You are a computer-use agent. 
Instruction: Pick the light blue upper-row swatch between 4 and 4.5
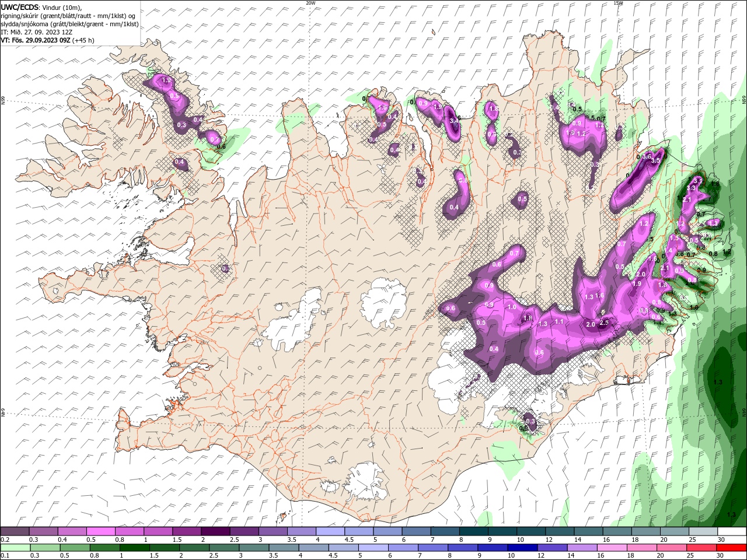point(330,531)
